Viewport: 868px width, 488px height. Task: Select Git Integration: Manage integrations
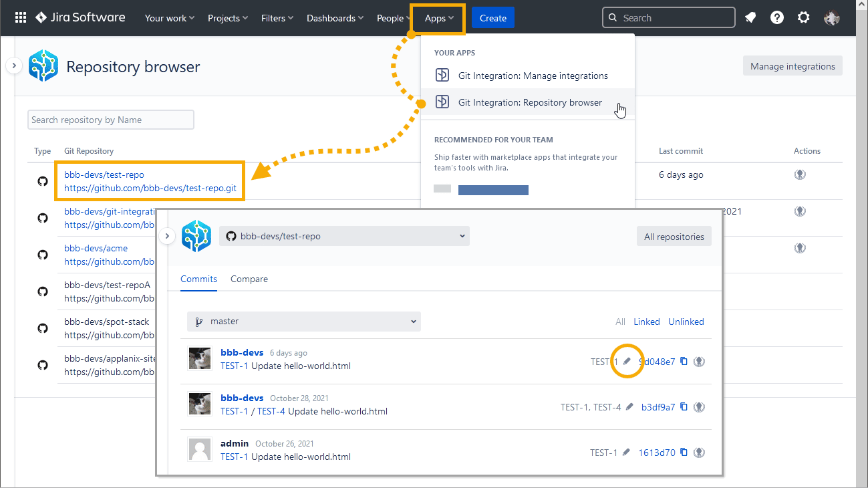(x=528, y=76)
